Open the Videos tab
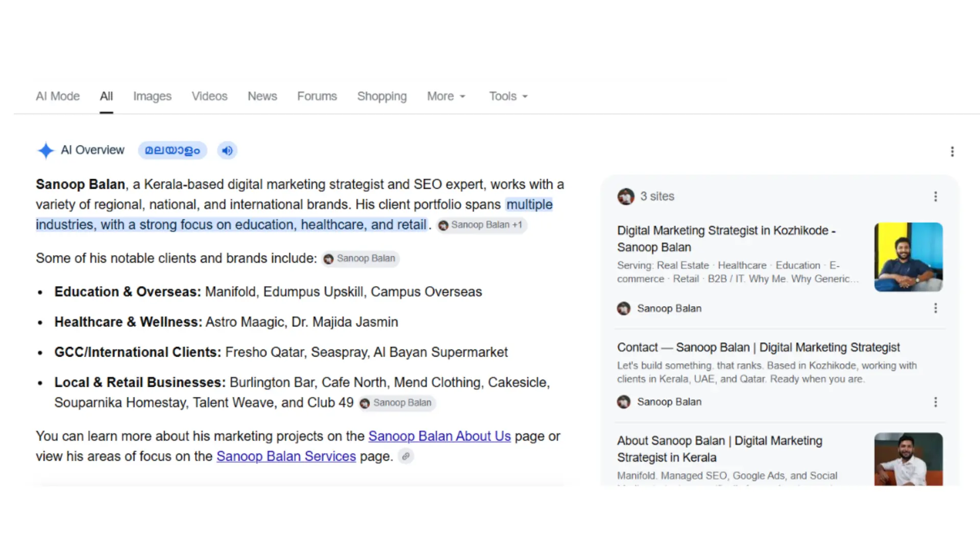The width and height of the screenshot is (980, 551). coord(209,96)
